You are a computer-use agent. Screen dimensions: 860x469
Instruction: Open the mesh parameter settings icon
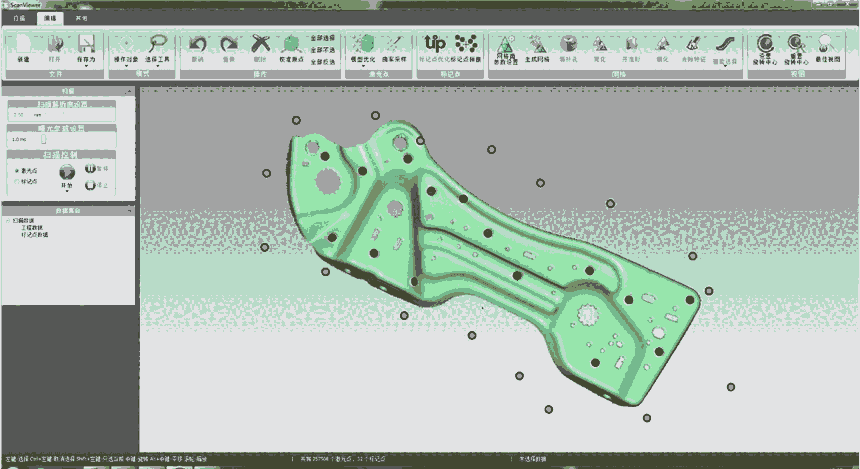506,45
